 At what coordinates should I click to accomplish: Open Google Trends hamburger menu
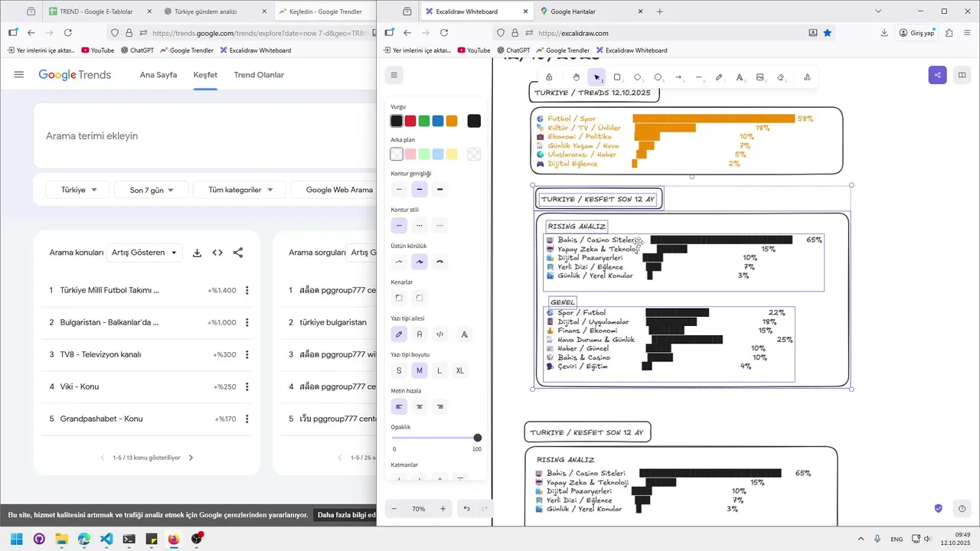(19, 75)
